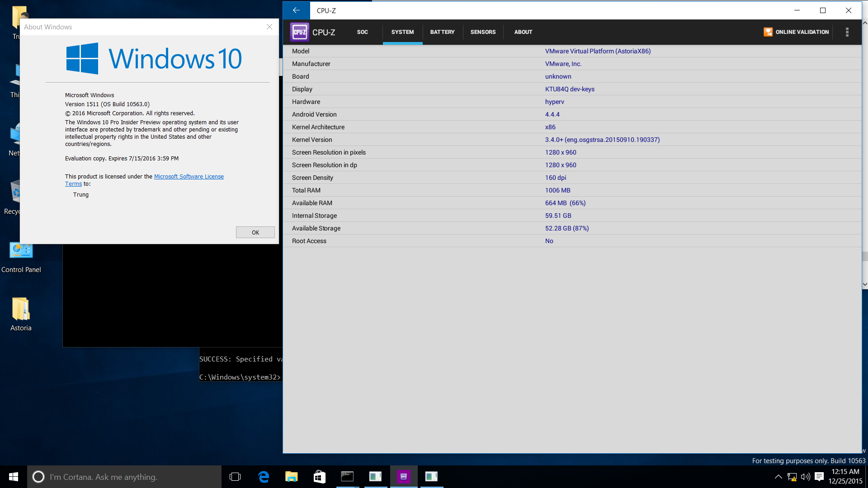
Task: Click the Online Validation hourglass icon
Action: tap(768, 32)
